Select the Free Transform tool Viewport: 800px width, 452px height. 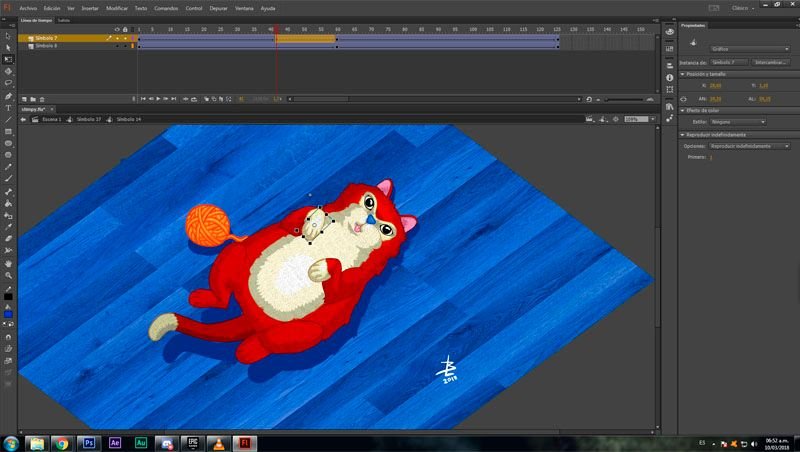[8, 59]
